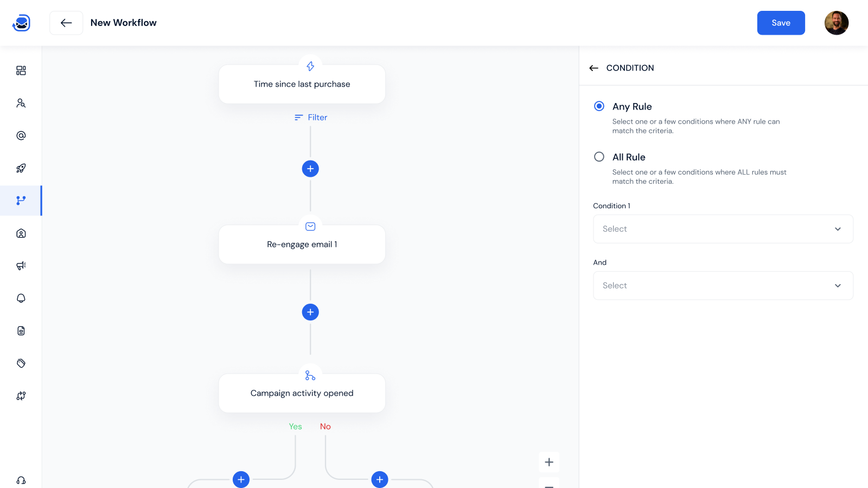The image size is (868, 488).
Task: Select the Any Rule radio option
Action: coord(599,106)
